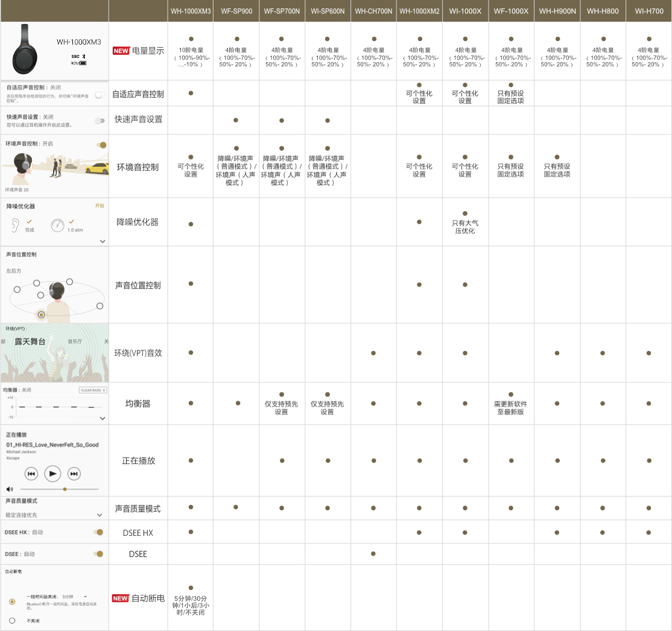Screen dimensions: 672x631
Task: Click the CLEAR BASS button
Action: pyautogui.click(x=92, y=390)
